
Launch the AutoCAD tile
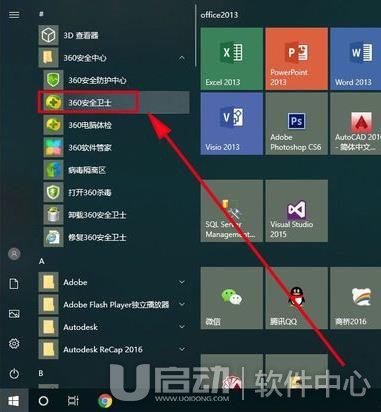pos(356,124)
